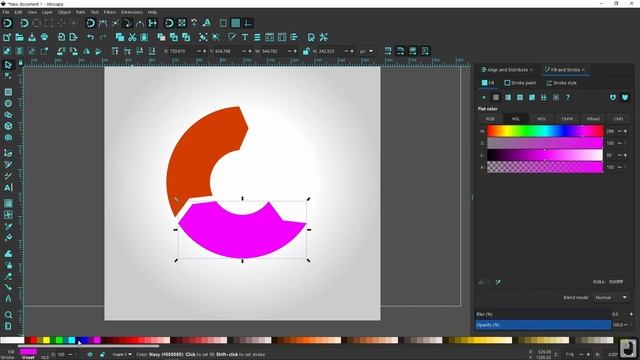Select the Star and polygon tool

(8, 115)
